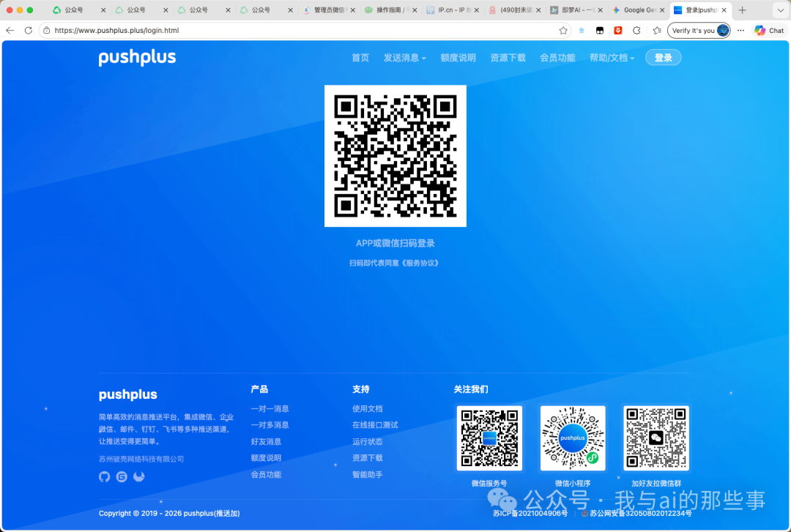Click the login QR code image

pos(395,156)
